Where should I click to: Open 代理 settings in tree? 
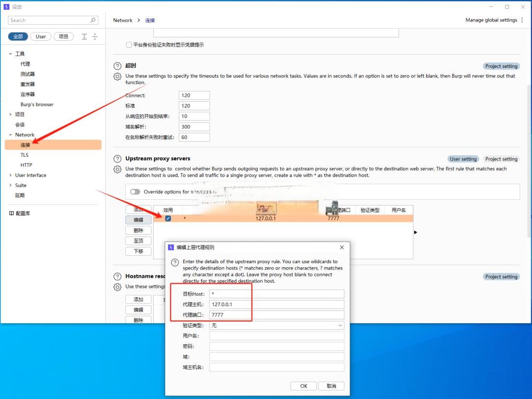point(25,64)
